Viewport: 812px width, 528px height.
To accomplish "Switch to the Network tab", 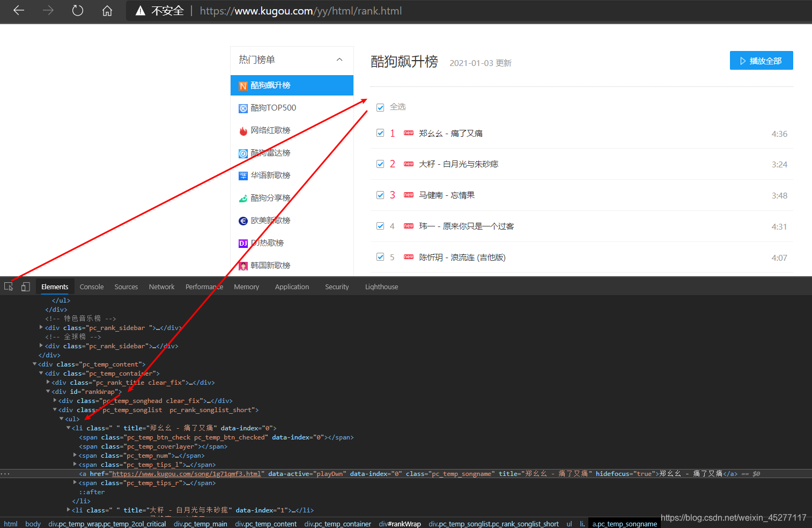I will click(161, 287).
